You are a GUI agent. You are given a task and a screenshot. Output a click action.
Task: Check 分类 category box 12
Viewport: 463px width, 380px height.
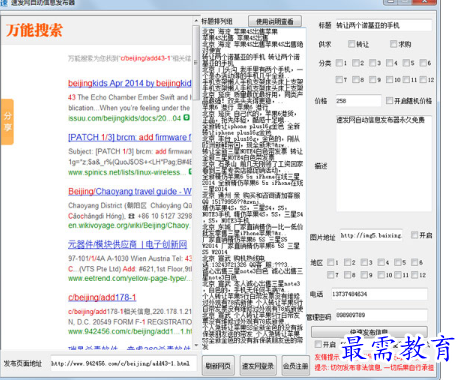coord(423,79)
